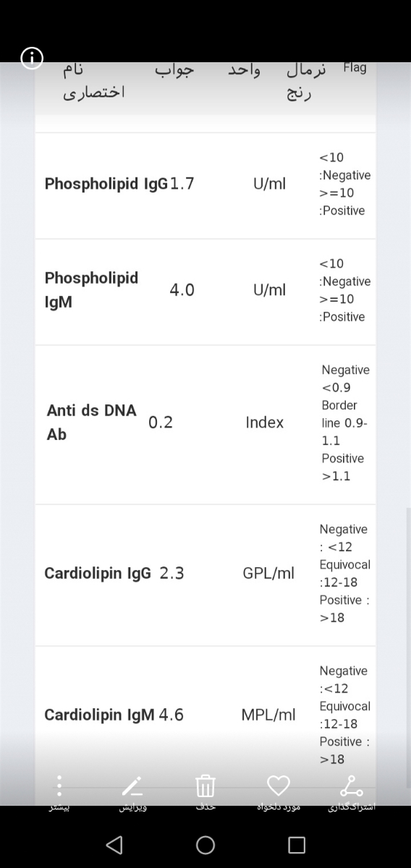This screenshot has height=868, width=411.
Task: Open the three-dot more options menu
Action: (60, 785)
